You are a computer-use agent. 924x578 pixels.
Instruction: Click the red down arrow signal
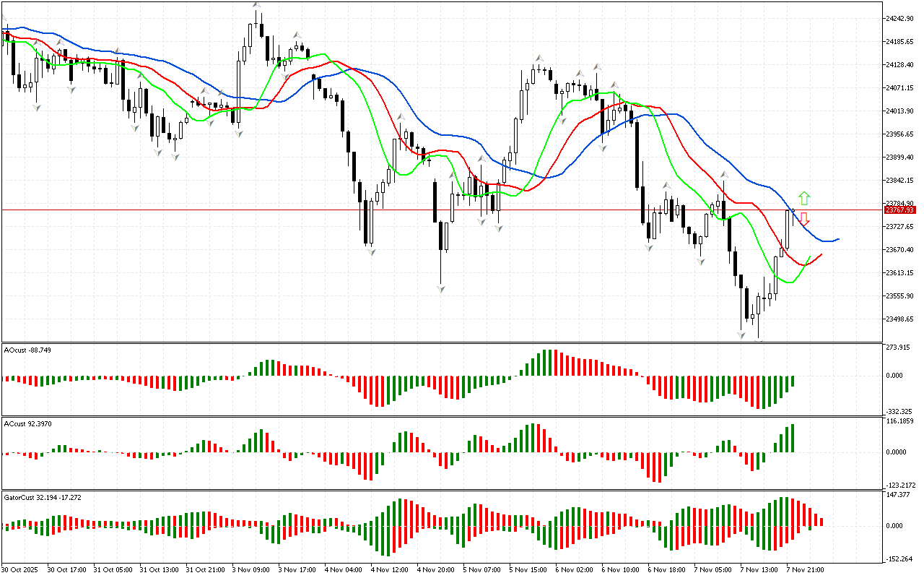(x=804, y=219)
